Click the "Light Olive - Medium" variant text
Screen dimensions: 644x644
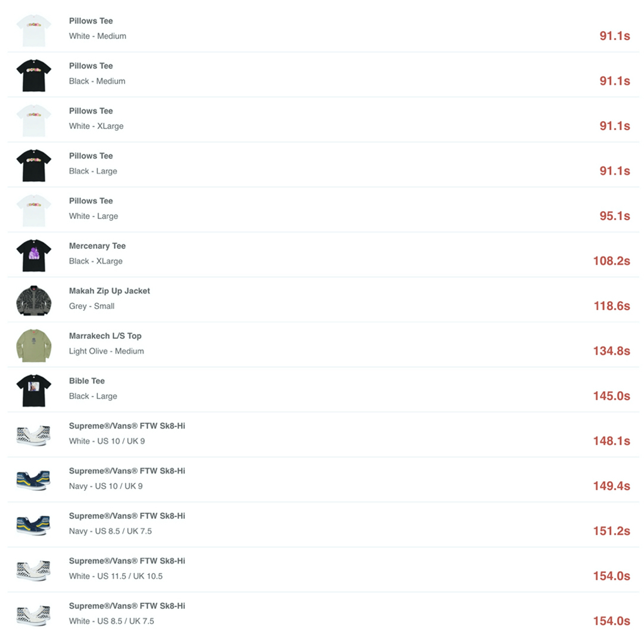point(106,351)
